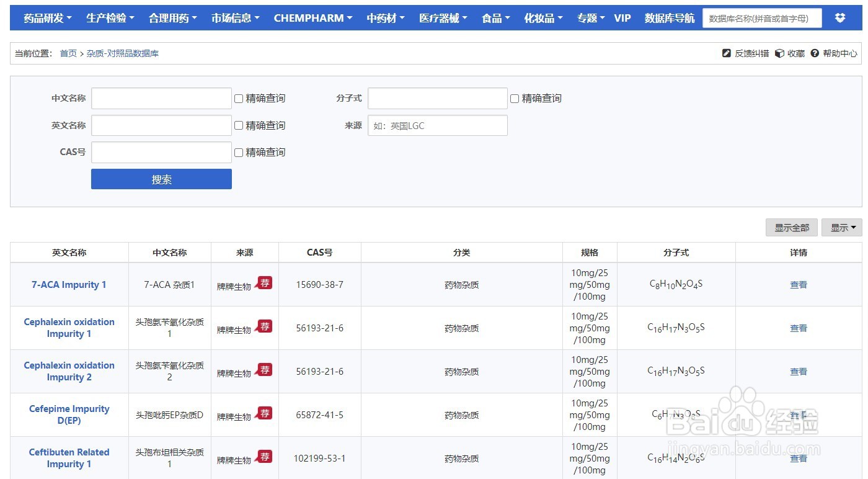Click the 搜索 search button
The image size is (868, 479).
pos(161,179)
